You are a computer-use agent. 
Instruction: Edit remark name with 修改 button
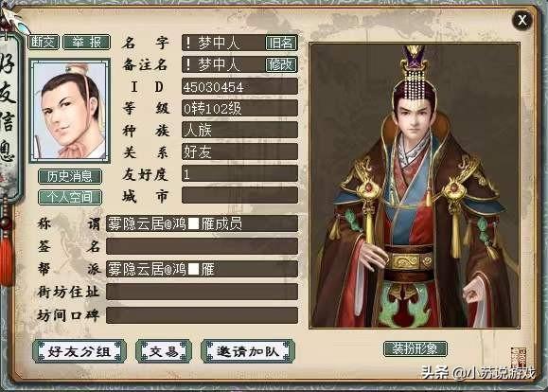coord(281,64)
